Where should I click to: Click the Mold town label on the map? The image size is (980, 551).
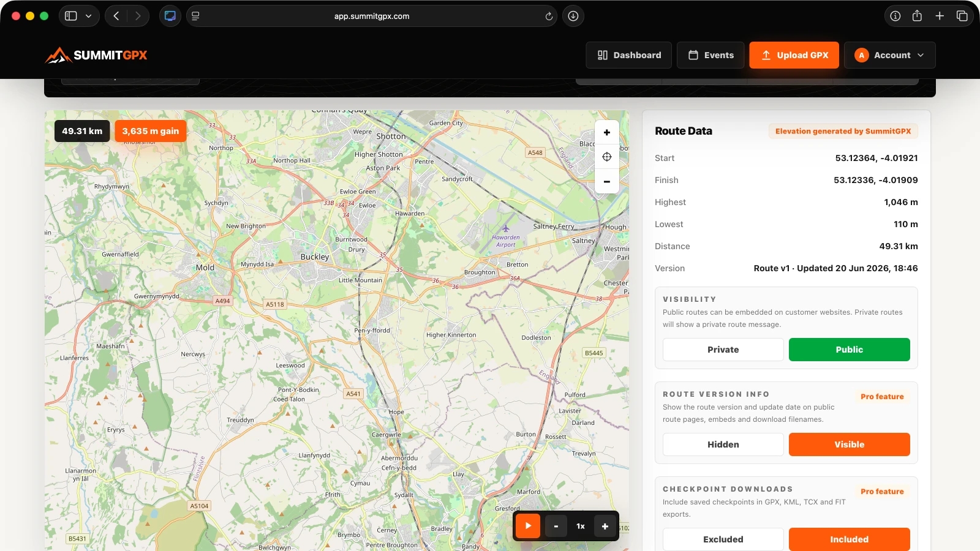click(205, 268)
